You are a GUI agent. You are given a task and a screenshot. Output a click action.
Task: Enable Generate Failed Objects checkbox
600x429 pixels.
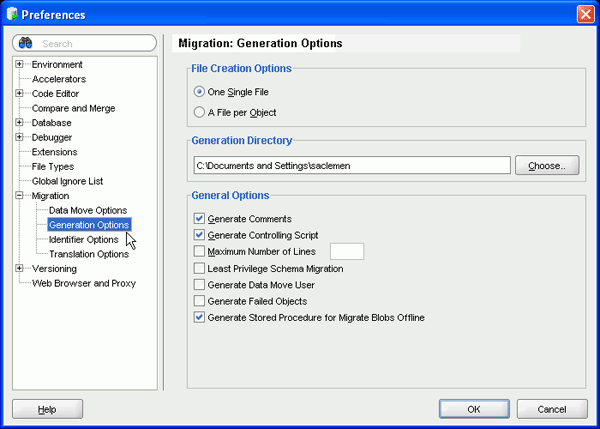(200, 301)
